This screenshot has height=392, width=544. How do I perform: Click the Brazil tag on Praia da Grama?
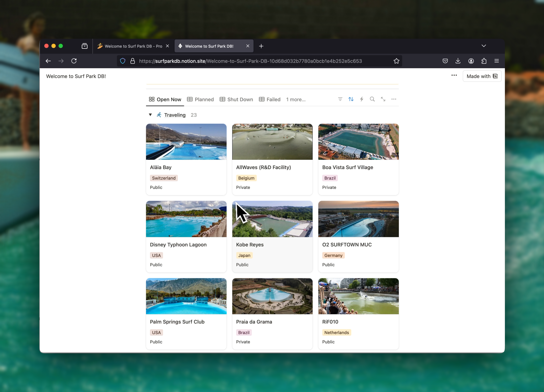pyautogui.click(x=244, y=332)
